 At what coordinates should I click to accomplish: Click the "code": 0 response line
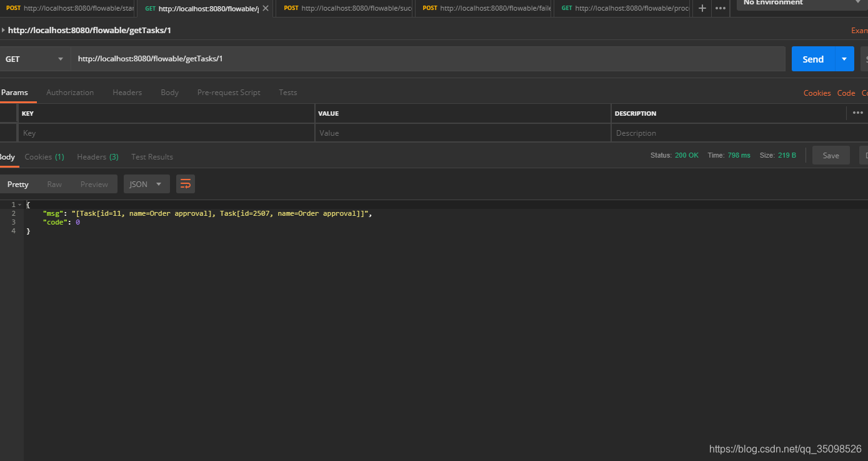61,222
